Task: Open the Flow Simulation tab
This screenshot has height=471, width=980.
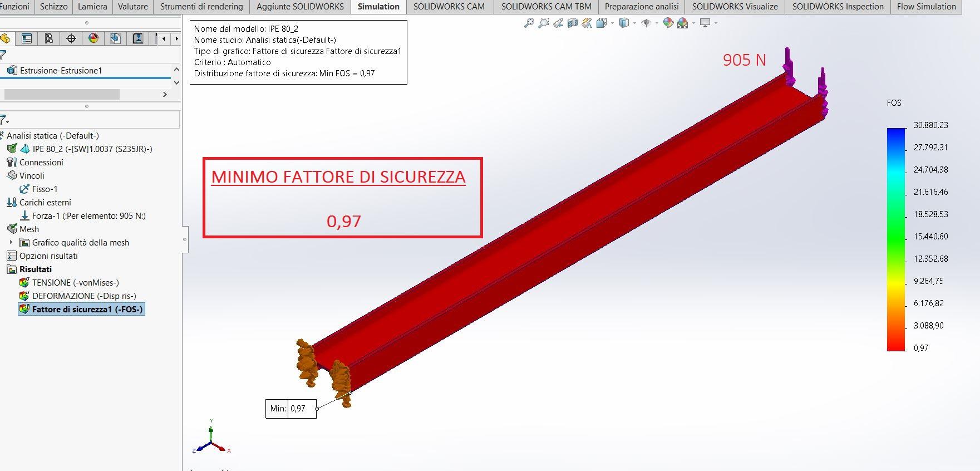Action: pyautogui.click(x=926, y=7)
